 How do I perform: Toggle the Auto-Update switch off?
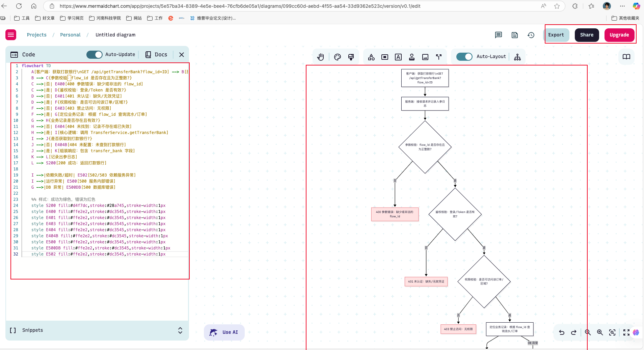point(95,55)
